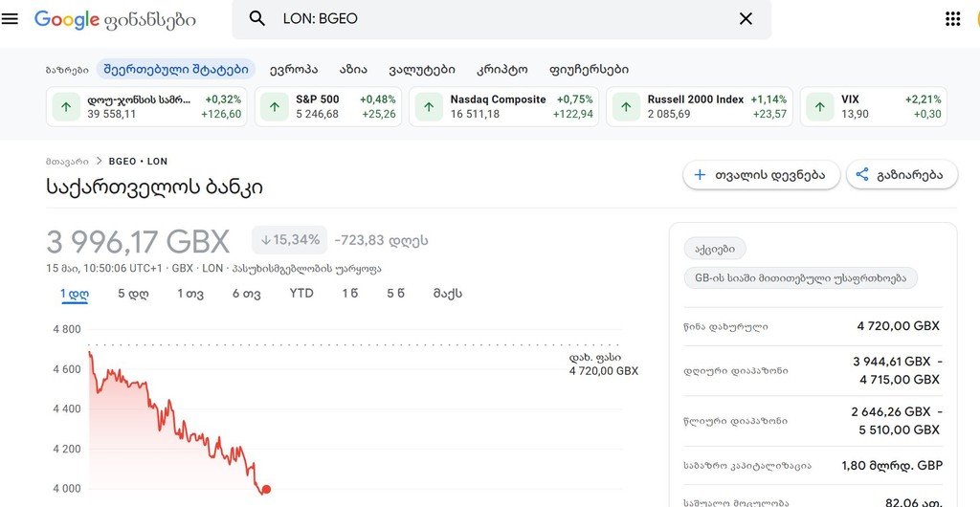Switch to ვალუტები markets tab

tap(422, 69)
